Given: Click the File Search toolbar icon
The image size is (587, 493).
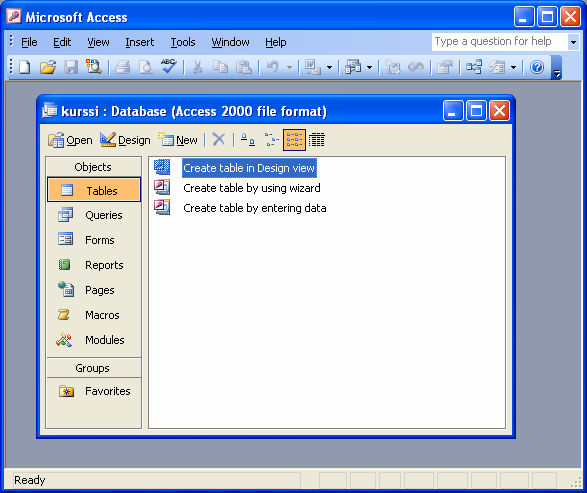Looking at the screenshot, I should point(94,67).
